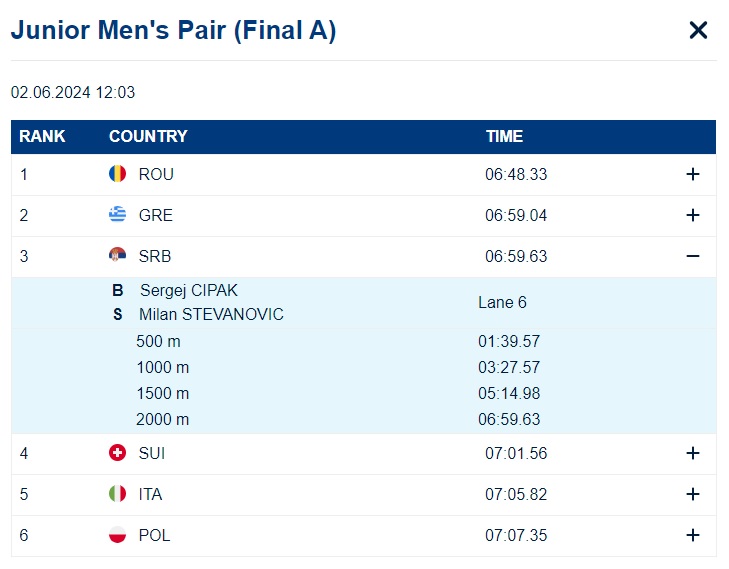This screenshot has height=569, width=729.
Task: Expand the ROU row details
Action: click(692, 174)
